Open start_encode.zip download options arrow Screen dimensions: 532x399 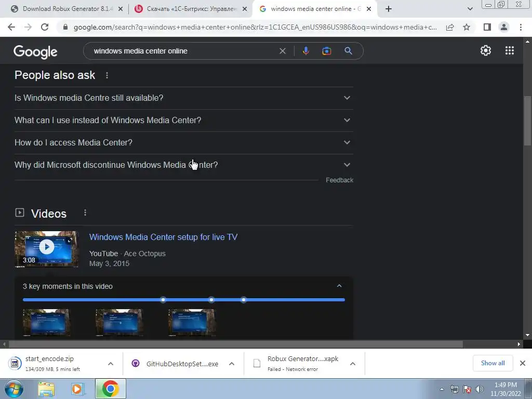[111, 364]
